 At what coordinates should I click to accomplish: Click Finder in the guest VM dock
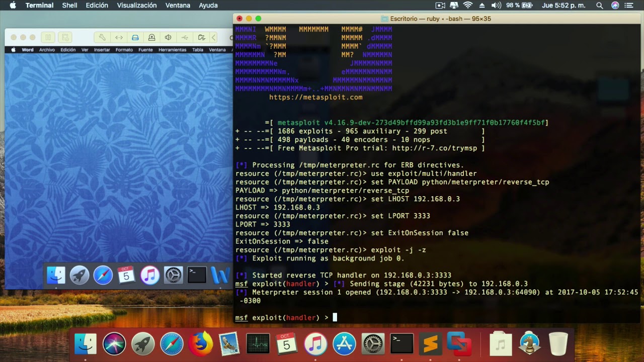pos(56,275)
